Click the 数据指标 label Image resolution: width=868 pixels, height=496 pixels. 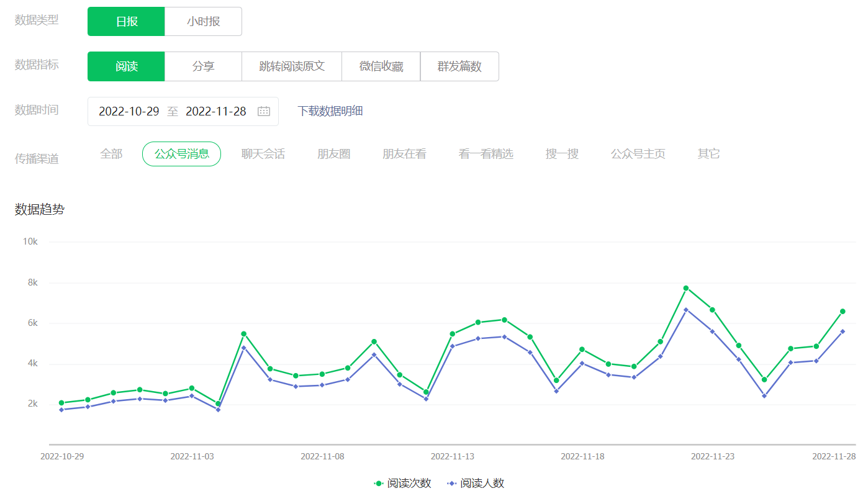[37, 65]
